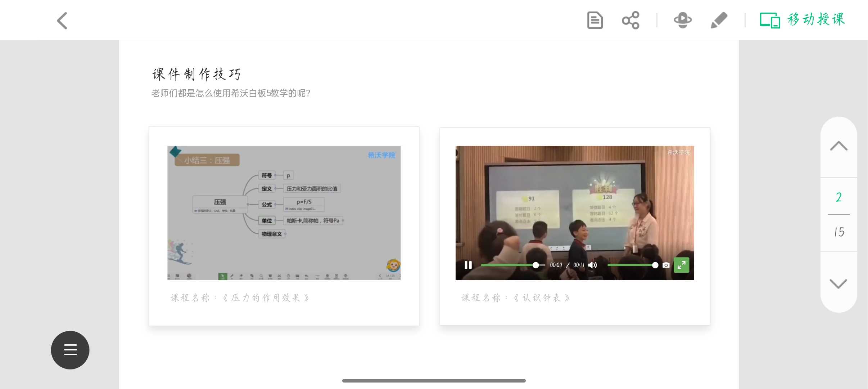The width and height of the screenshot is (868, 389).
Task: Click the video volume slider
Action: tap(632, 265)
